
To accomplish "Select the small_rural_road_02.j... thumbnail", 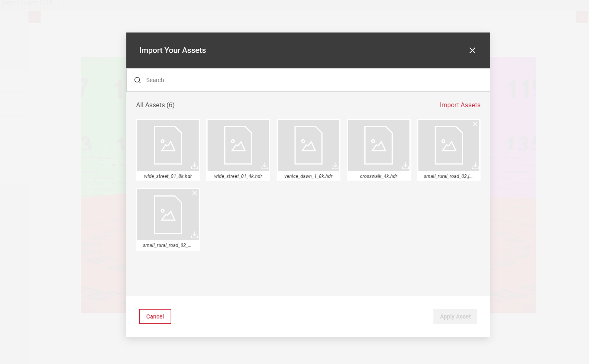I will (x=449, y=145).
